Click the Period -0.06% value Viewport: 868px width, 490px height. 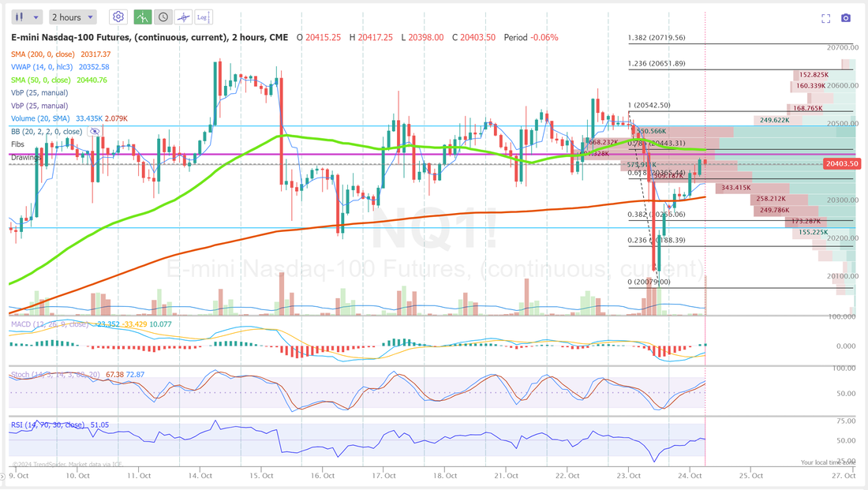click(x=531, y=38)
